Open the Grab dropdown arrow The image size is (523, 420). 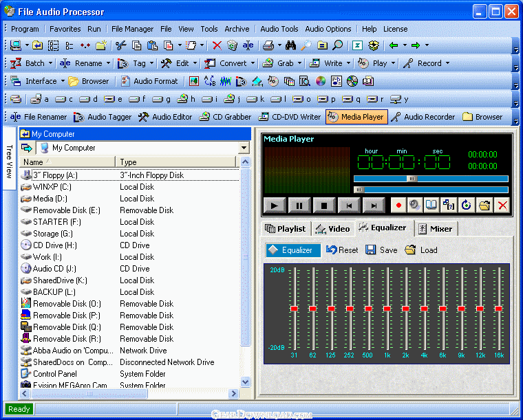pyautogui.click(x=299, y=63)
